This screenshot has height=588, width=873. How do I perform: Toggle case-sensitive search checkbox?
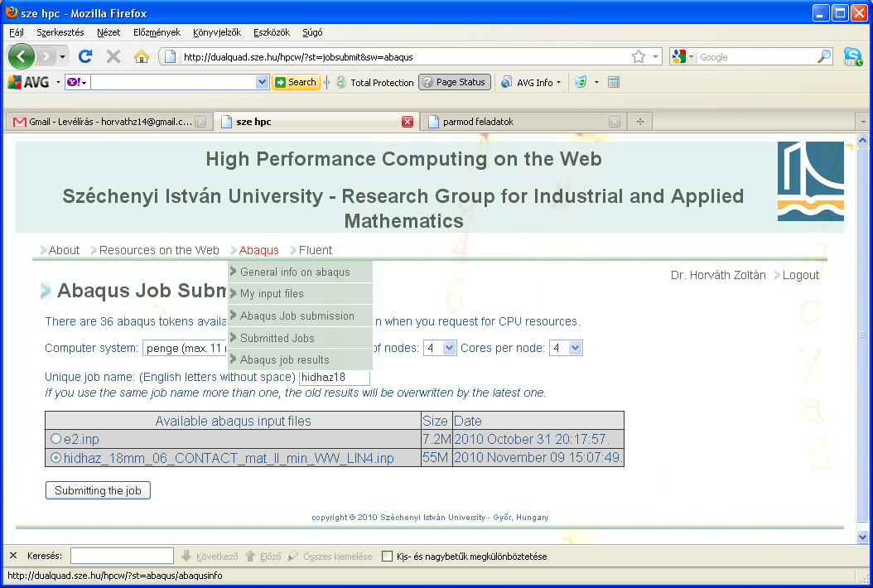387,556
